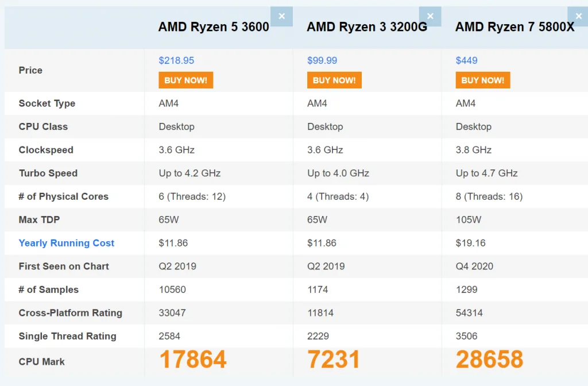The image size is (588, 386).
Task: Click the $19.16 yearly cost value
Action: tap(471, 243)
